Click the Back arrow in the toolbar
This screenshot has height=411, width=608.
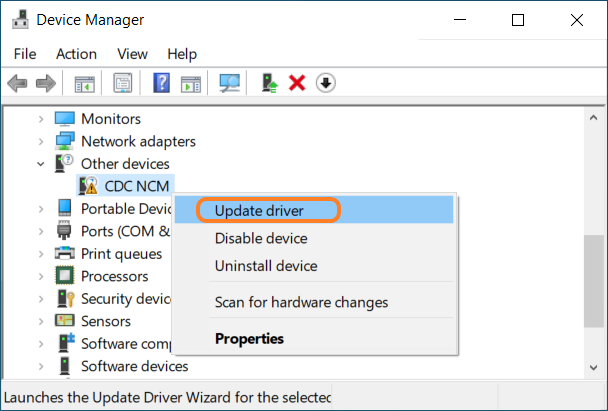(17, 83)
